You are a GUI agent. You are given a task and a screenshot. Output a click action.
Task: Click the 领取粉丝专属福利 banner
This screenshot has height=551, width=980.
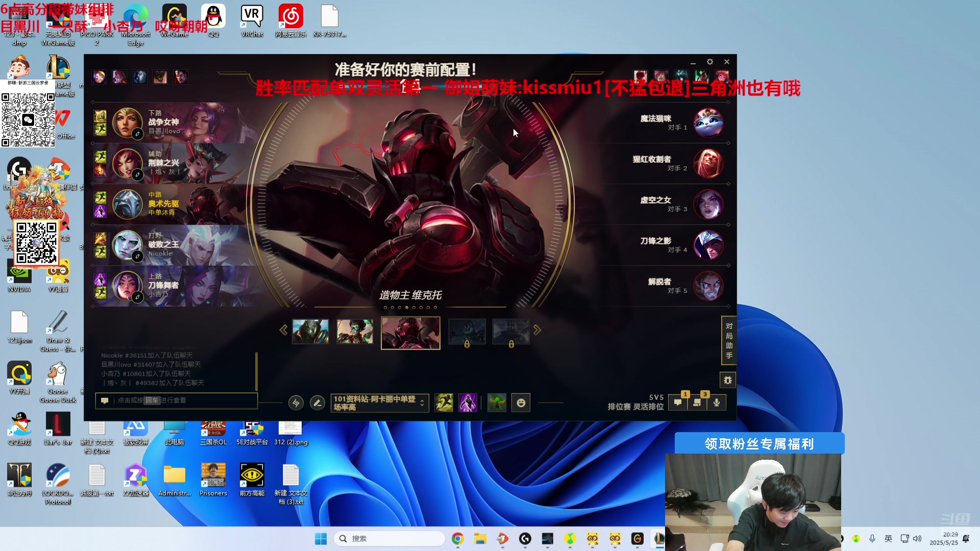pos(759,443)
